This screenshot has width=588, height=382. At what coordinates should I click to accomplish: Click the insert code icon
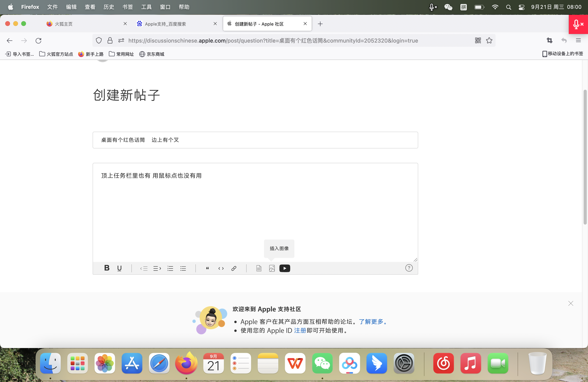point(221,268)
